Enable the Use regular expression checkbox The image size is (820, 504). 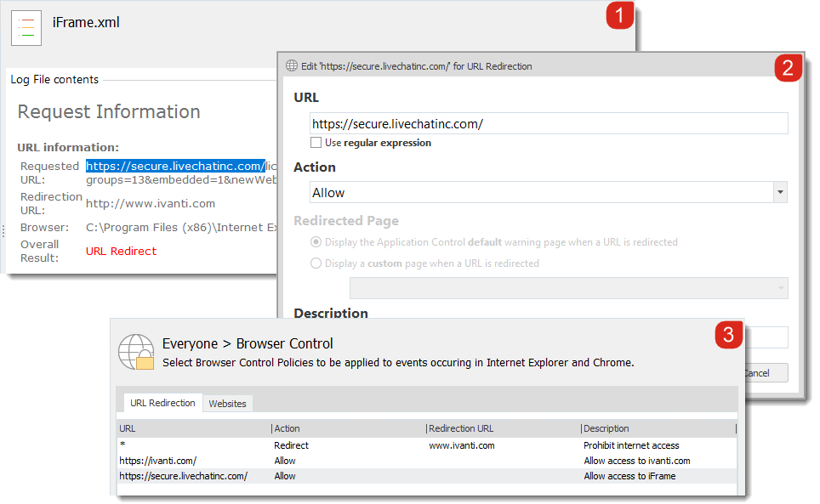pos(316,143)
